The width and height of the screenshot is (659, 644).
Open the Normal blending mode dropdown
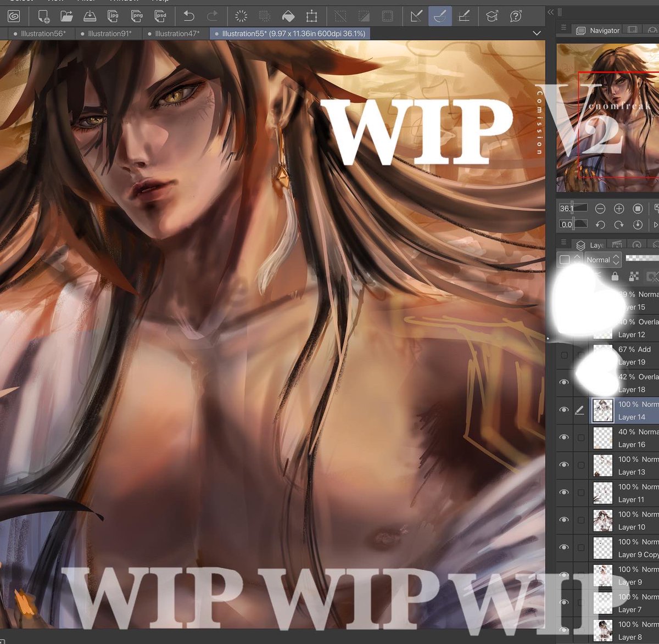(602, 260)
